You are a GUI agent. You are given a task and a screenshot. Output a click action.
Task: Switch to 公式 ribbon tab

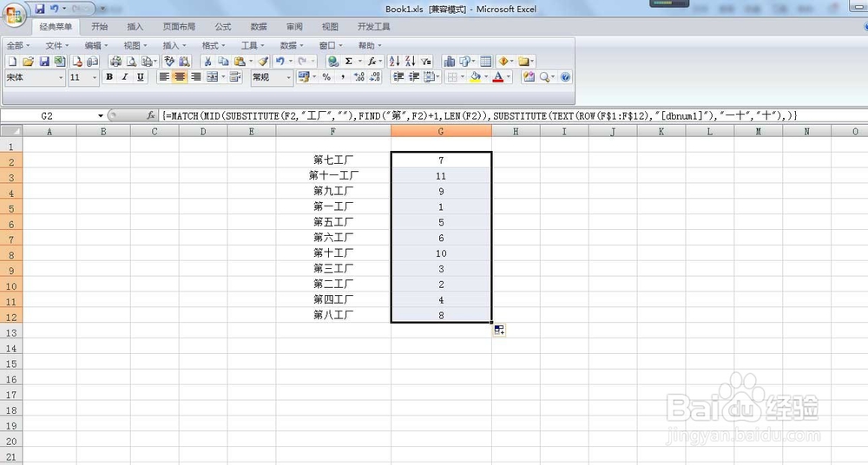[223, 27]
